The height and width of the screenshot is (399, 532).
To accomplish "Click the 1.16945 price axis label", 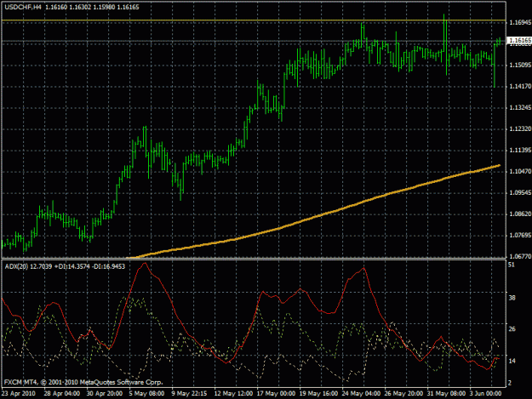I will coord(519,22).
